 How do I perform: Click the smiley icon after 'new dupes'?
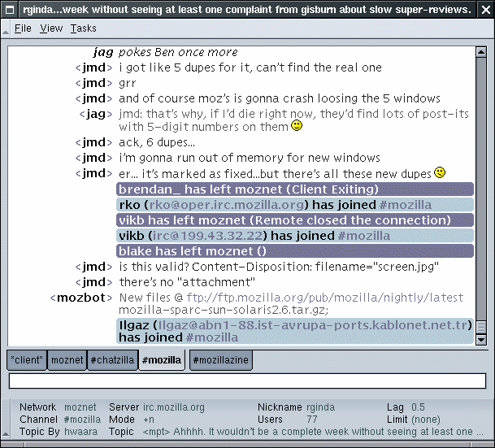[440, 172]
